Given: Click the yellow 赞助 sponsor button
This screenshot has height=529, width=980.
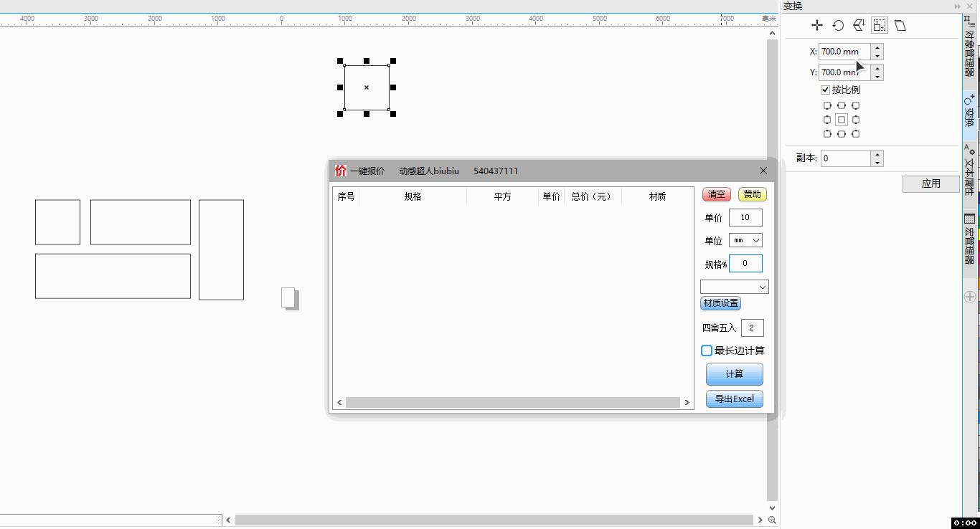Looking at the screenshot, I should click(753, 194).
